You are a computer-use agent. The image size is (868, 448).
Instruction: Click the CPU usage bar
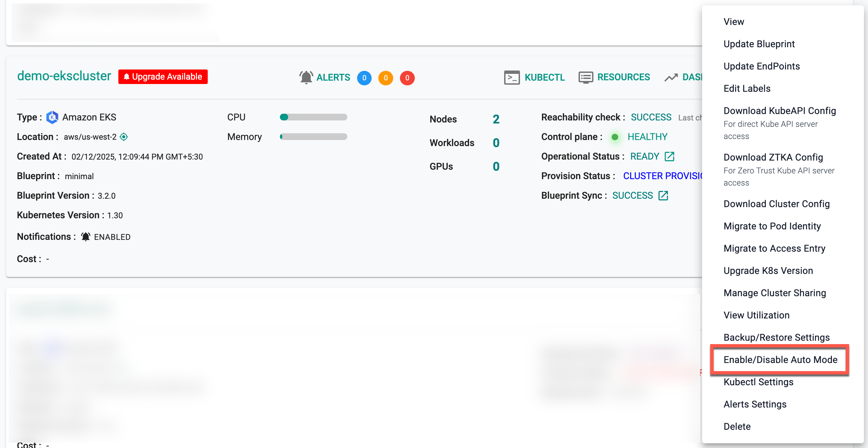(x=313, y=117)
